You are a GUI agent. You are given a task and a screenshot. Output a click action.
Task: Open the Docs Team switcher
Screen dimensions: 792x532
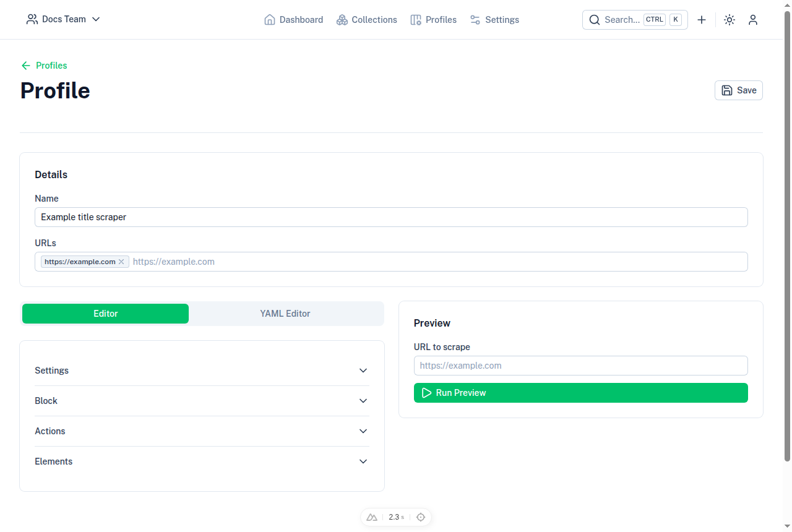point(63,19)
